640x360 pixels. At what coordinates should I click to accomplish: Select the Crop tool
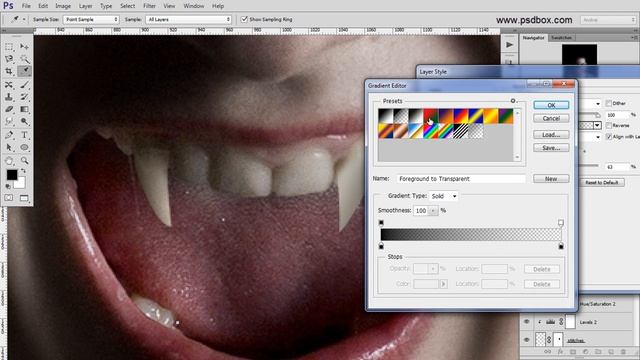[x=9, y=71]
